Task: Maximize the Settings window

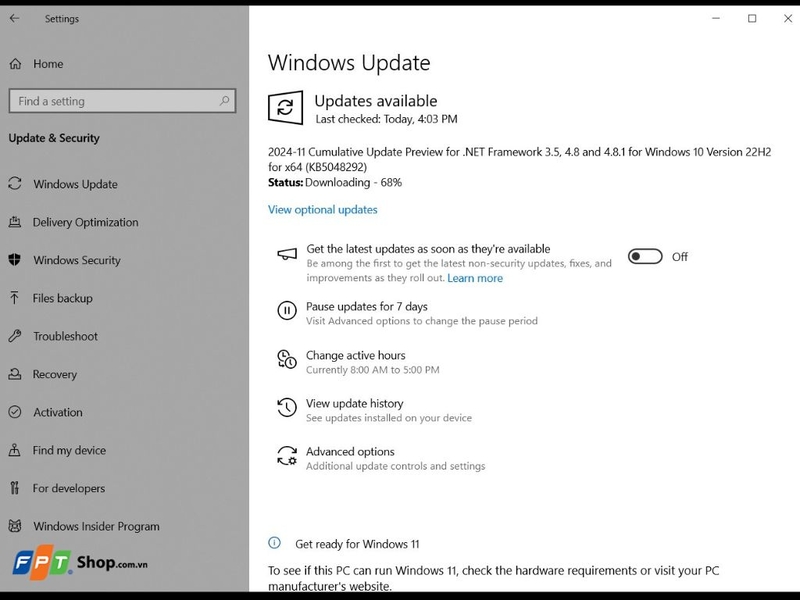Action: tap(752, 18)
